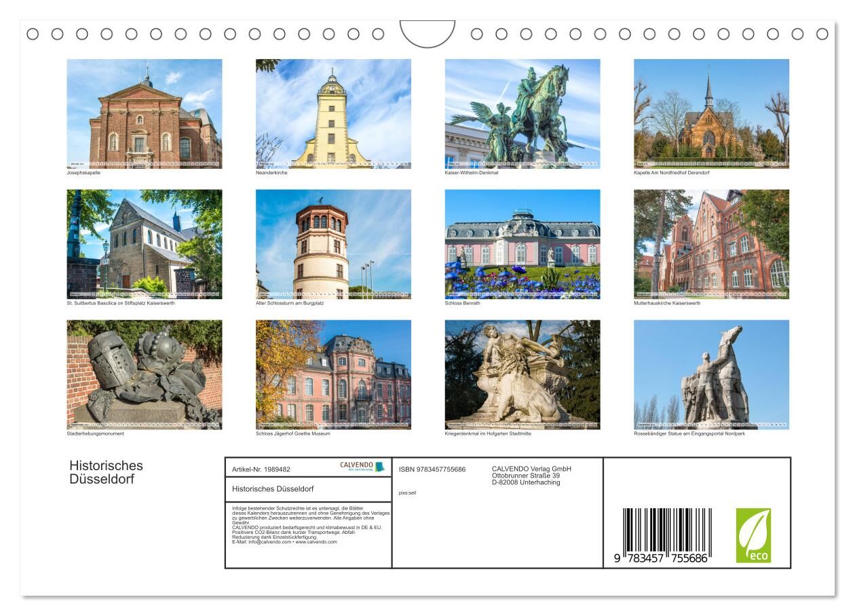855x616 pixels.
Task: Open the Rossebändiger Statue image
Action: (x=711, y=374)
